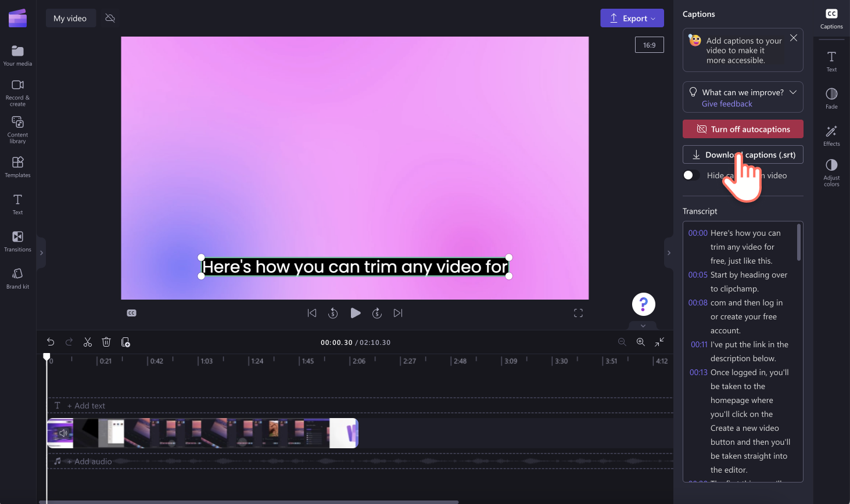Image resolution: width=850 pixels, height=504 pixels.
Task: Toggle Hide captions on video switch
Action: click(x=691, y=175)
